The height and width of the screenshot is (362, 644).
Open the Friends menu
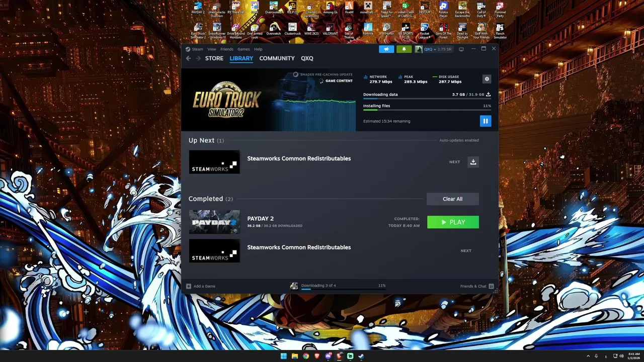pyautogui.click(x=226, y=49)
